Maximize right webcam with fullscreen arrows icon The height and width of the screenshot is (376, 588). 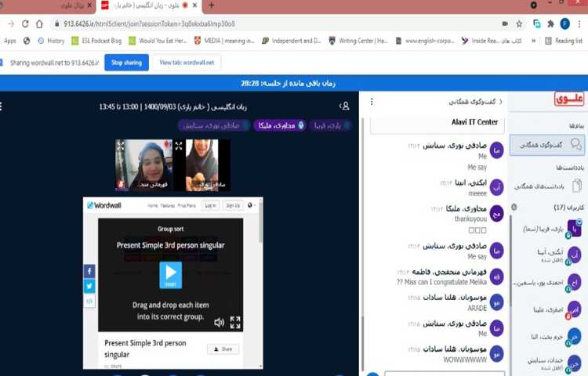(x=179, y=146)
